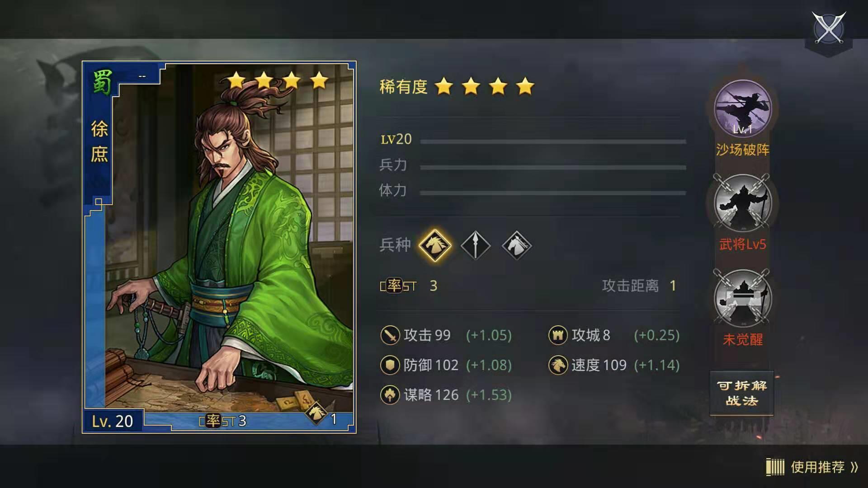Click the LV20 experience progress bar

click(553, 141)
